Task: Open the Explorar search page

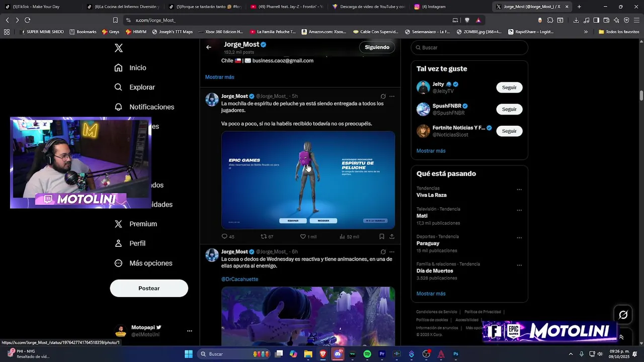Action: (134, 87)
